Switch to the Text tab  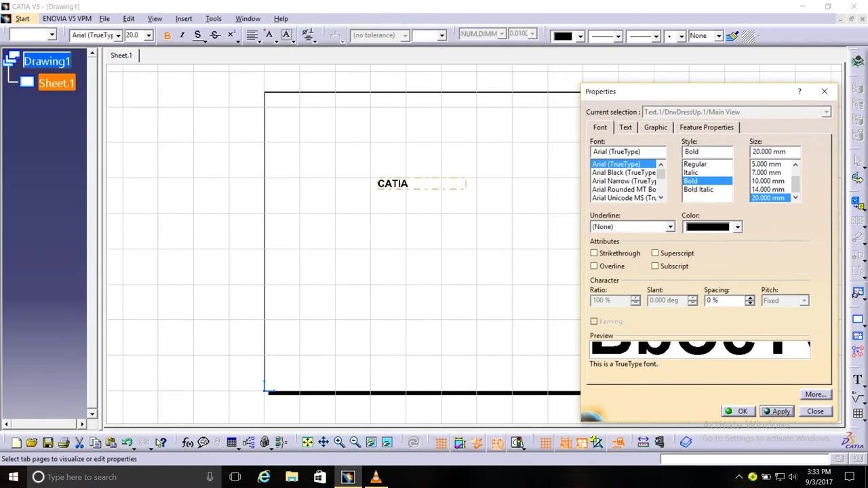[x=625, y=127]
